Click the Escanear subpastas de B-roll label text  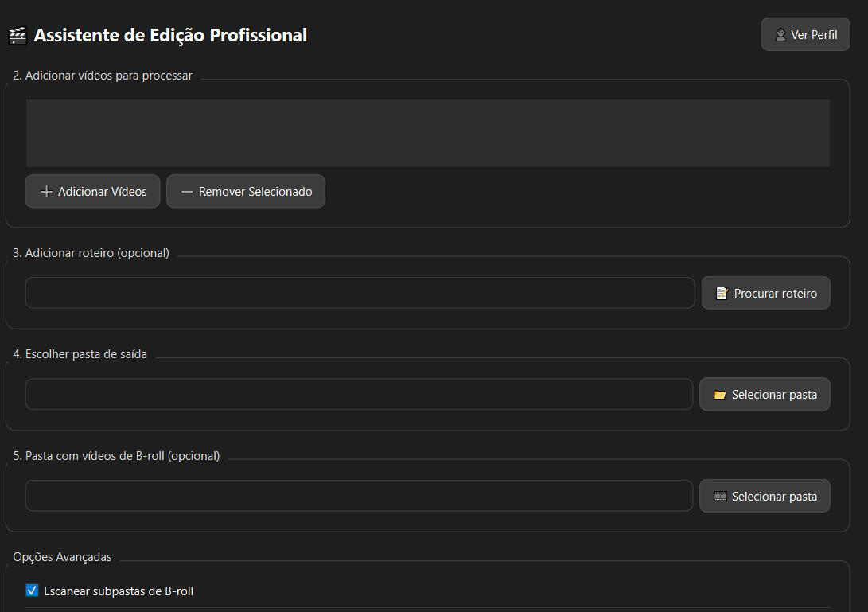[119, 591]
